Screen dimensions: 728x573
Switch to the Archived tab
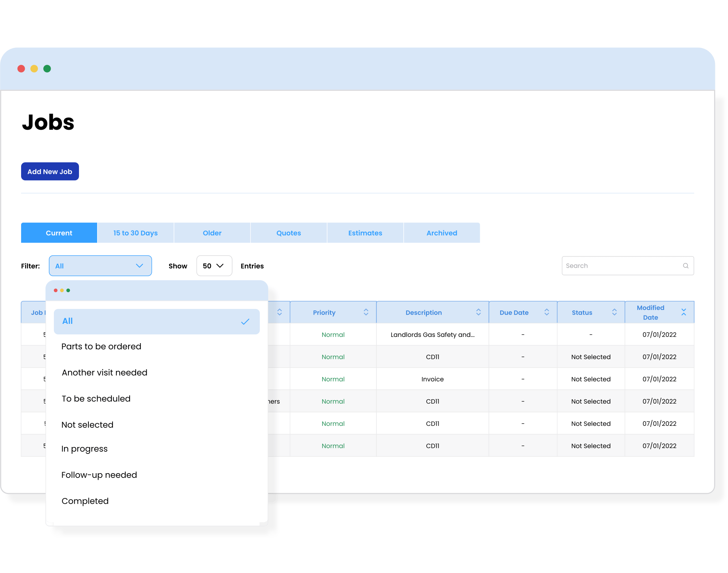[442, 233]
